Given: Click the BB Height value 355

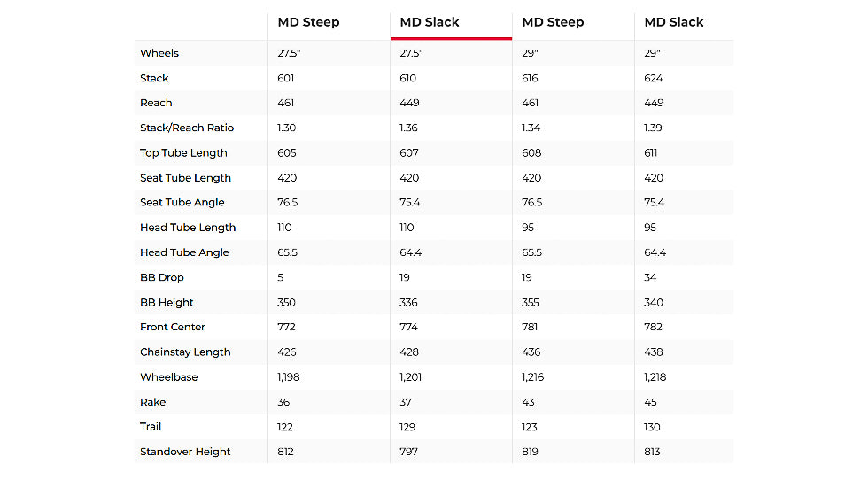Looking at the screenshot, I should click(531, 302).
